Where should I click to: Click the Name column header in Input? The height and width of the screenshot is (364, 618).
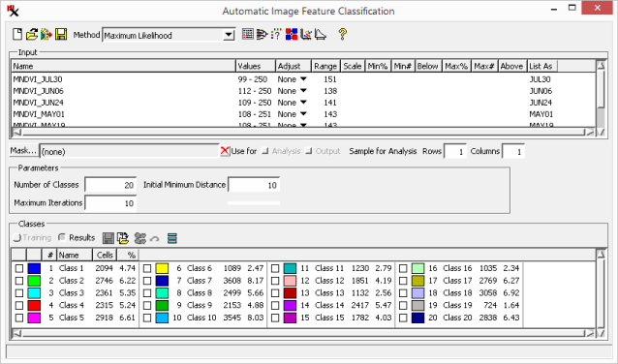(124, 66)
